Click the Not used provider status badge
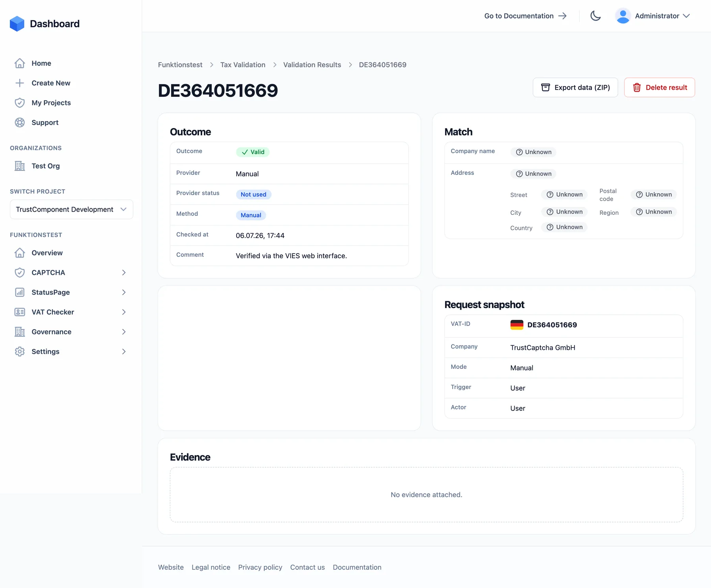The height and width of the screenshot is (588, 711). click(x=254, y=194)
